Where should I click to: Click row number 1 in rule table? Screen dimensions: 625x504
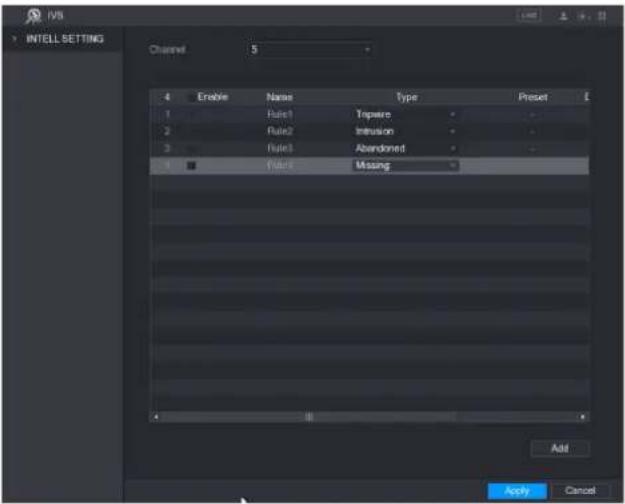pyautogui.click(x=167, y=114)
